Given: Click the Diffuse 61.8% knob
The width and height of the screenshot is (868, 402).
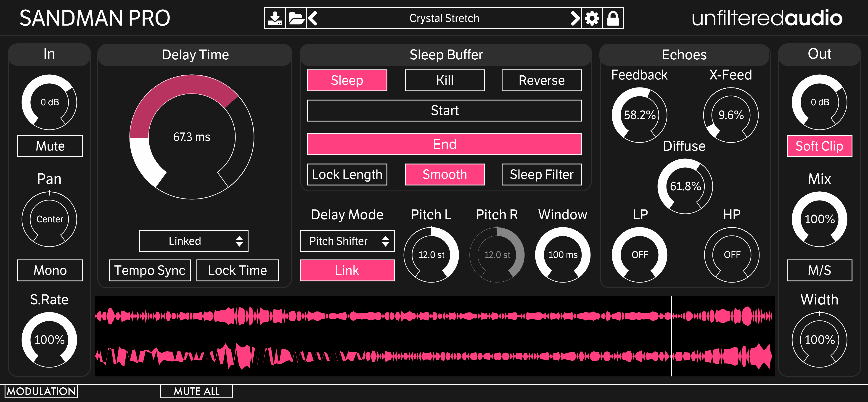Looking at the screenshot, I should click(685, 186).
